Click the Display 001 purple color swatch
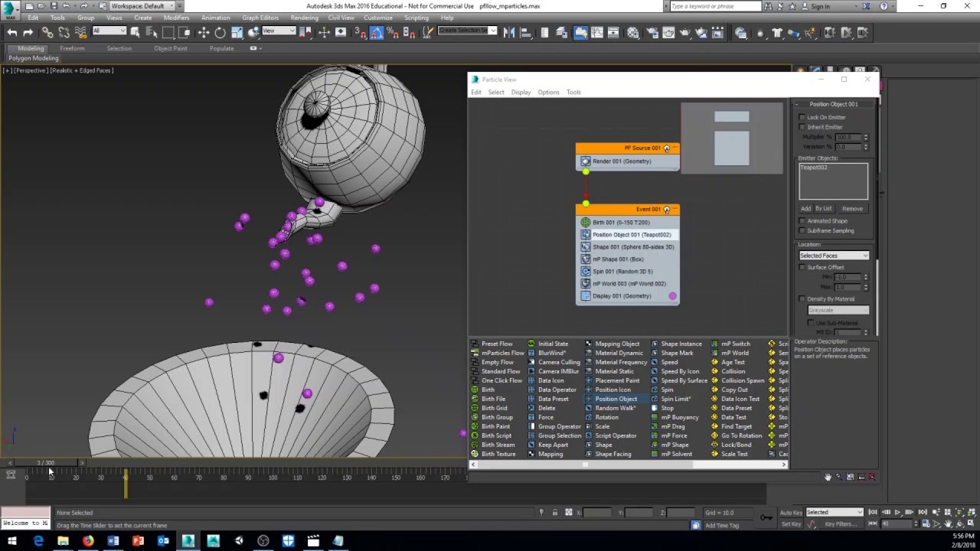Viewport: 980px width, 551px height. [672, 295]
